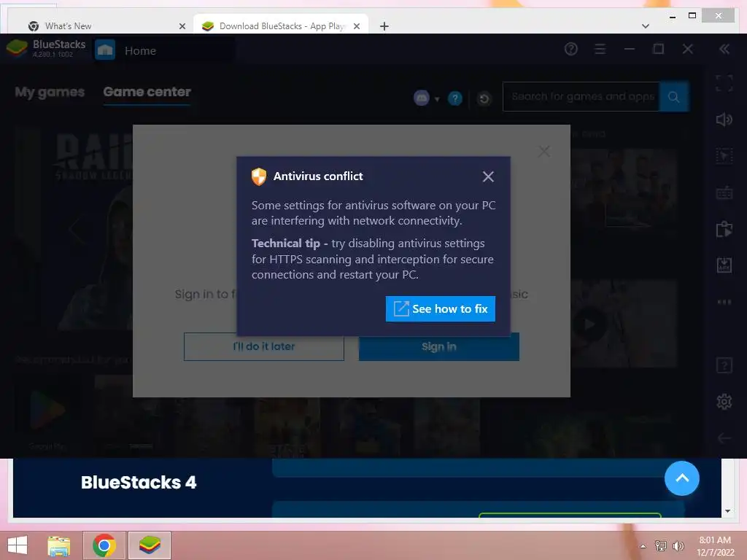Screen dimensions: 747x560
Task: Close the What's New browser tab
Action: [182, 26]
